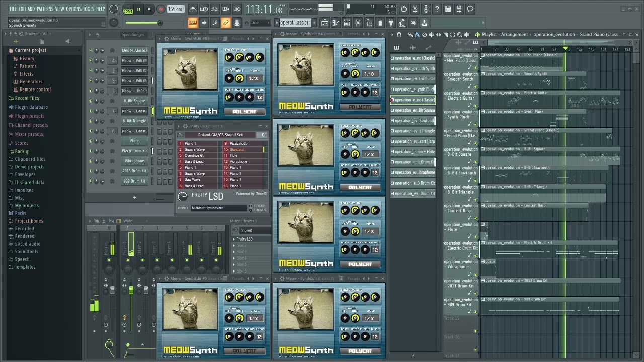The height and width of the screenshot is (362, 644).
Task: Toggle the orange link icon in the toolbar
Action: tap(226, 23)
